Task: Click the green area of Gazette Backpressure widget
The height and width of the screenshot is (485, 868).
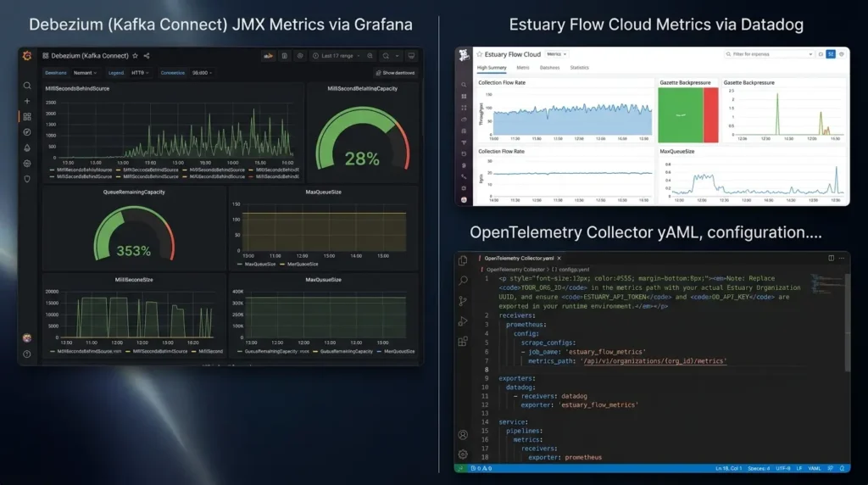Action: [x=681, y=115]
